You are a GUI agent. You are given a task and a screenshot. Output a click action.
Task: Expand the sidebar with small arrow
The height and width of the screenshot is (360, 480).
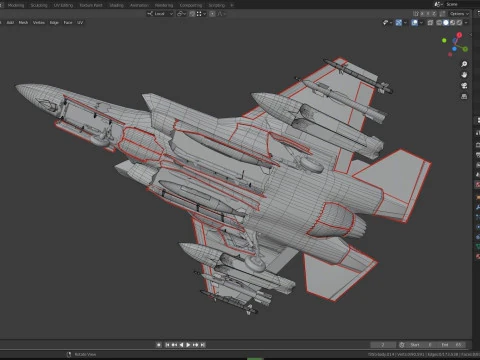click(x=470, y=34)
